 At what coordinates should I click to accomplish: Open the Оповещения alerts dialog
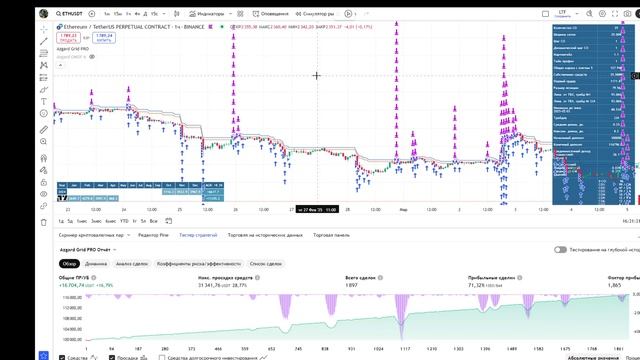point(270,13)
